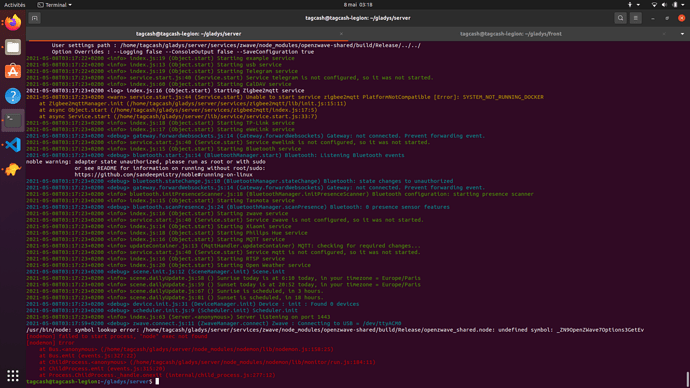The width and height of the screenshot is (690, 388).
Task: Open Firefox from the dock
Action: pos(13,22)
